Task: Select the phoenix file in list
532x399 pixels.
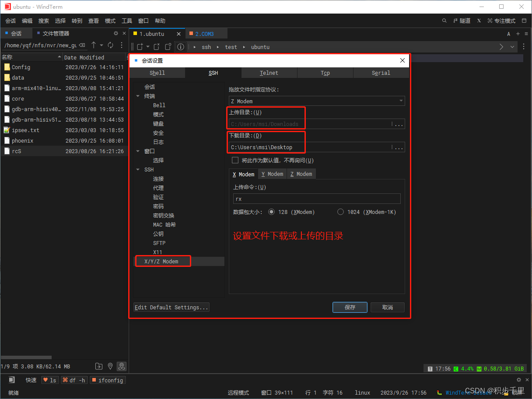Action: pos(64,141)
